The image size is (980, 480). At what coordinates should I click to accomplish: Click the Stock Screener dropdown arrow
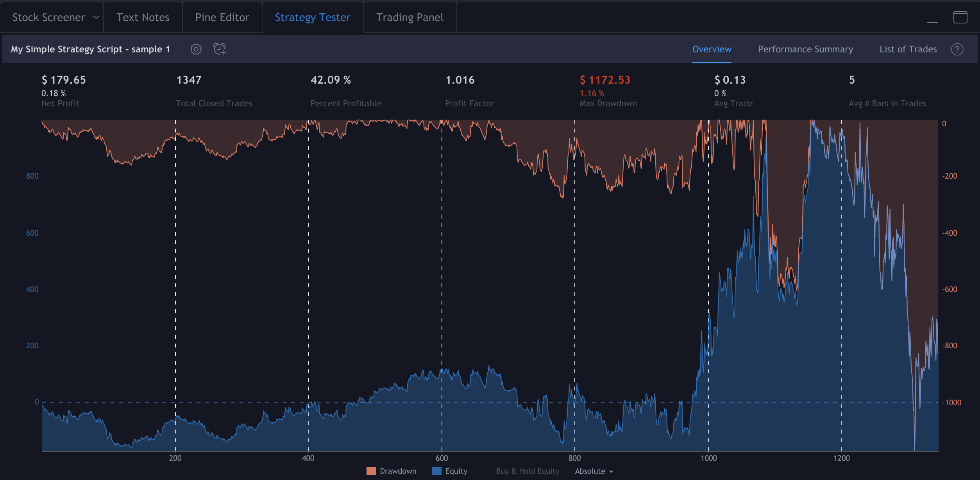pyautogui.click(x=93, y=17)
